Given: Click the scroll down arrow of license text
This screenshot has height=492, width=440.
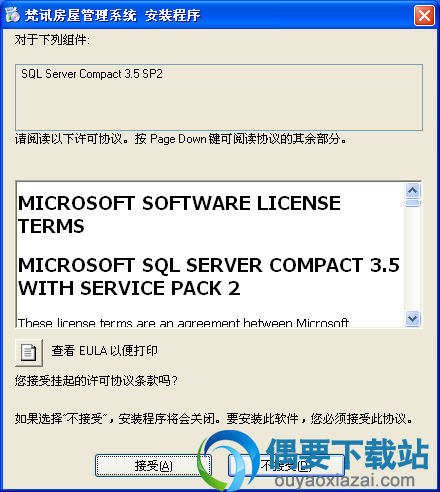Looking at the screenshot, I should pyautogui.click(x=413, y=318).
